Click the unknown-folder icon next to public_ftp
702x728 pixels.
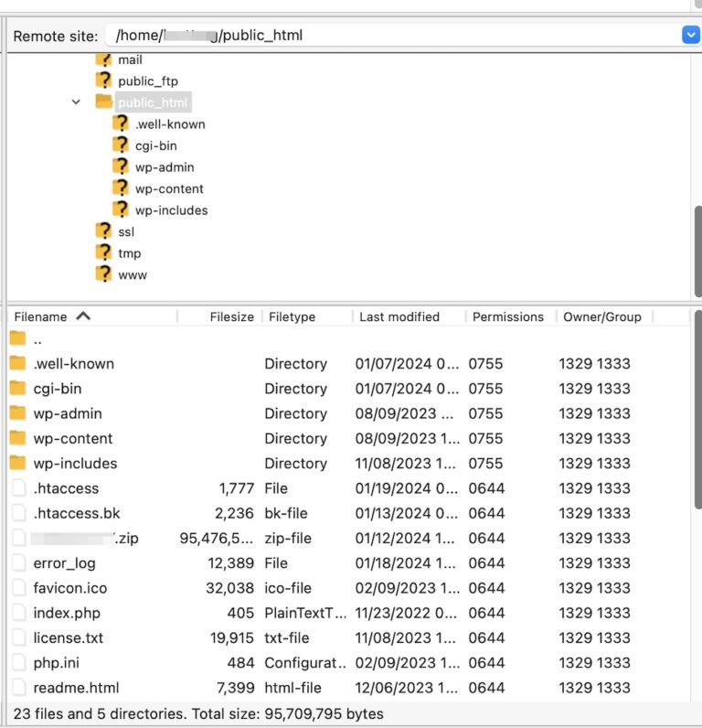click(x=103, y=80)
